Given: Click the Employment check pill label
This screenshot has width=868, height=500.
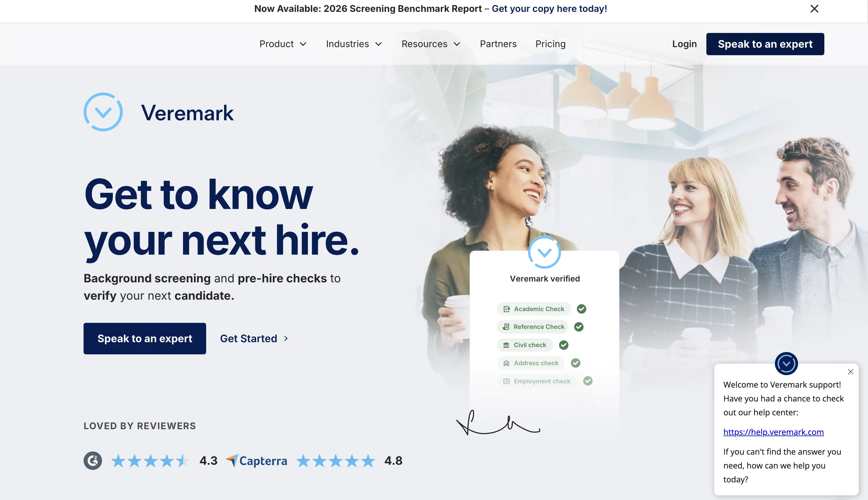Looking at the screenshot, I should (x=537, y=381).
